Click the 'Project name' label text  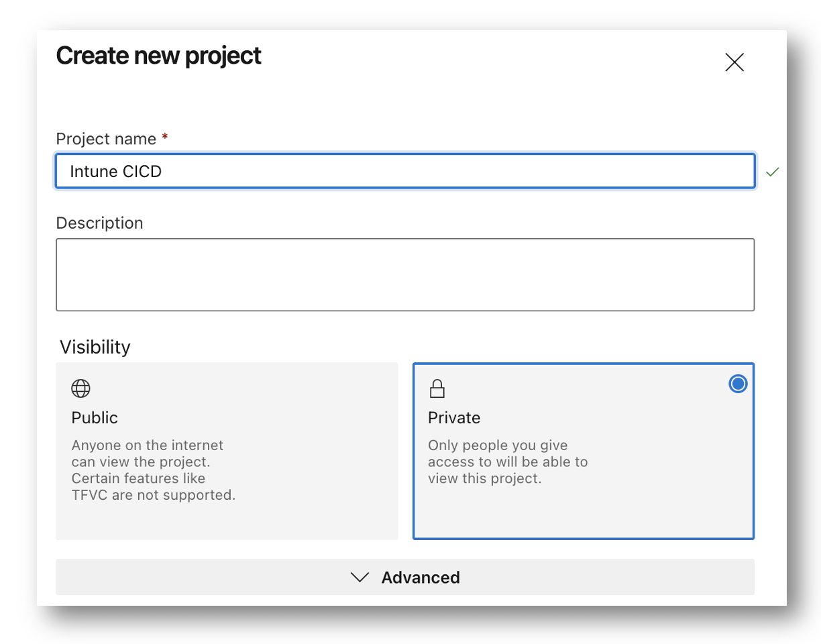[x=107, y=139]
